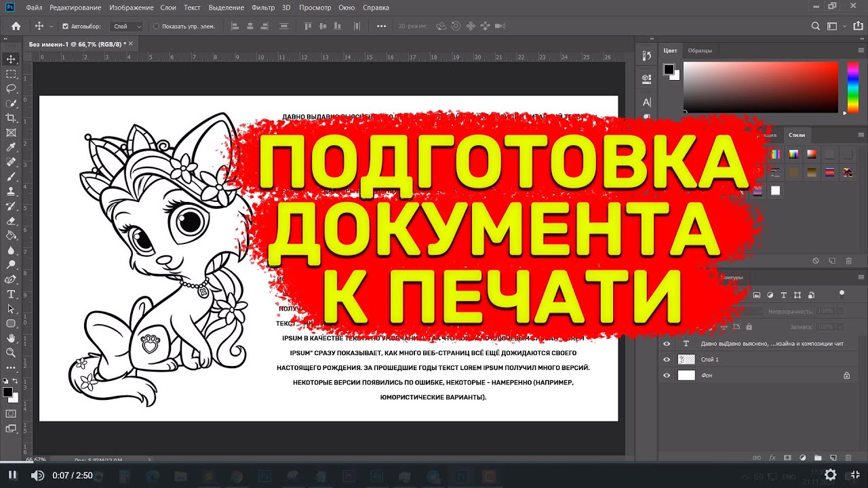Click the search icon in options bar
The height and width of the screenshot is (488, 868).
click(x=816, y=26)
